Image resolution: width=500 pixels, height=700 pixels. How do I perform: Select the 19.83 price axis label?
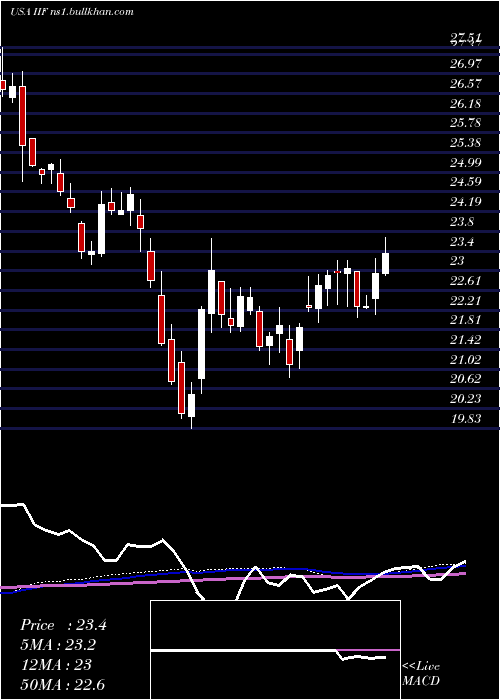466,418
